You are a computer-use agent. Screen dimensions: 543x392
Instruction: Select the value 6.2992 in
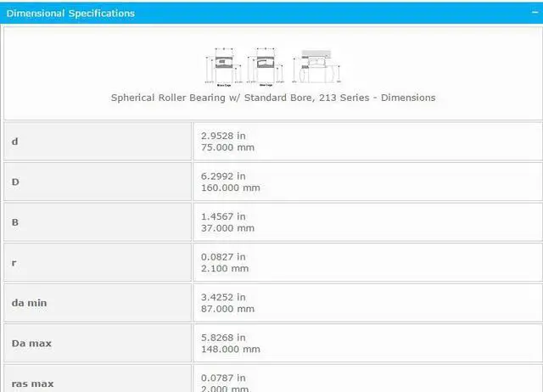[223, 176]
